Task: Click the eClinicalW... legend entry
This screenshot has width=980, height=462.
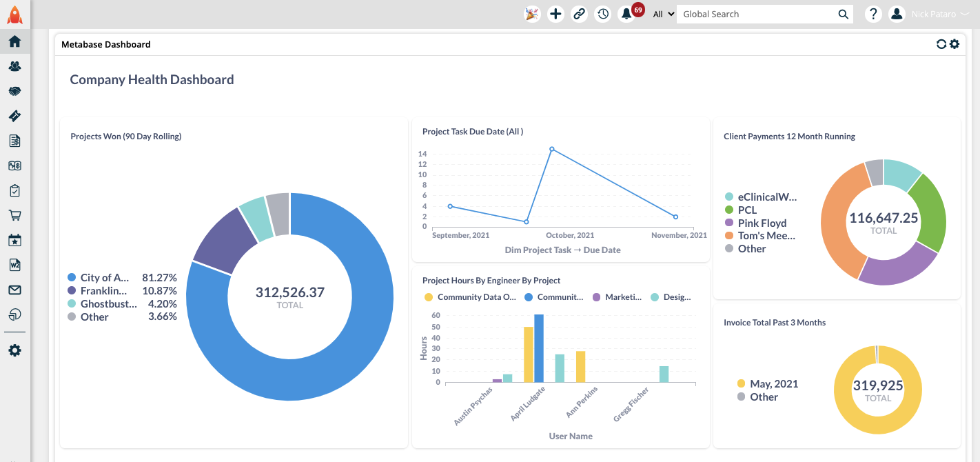Action: tap(761, 197)
